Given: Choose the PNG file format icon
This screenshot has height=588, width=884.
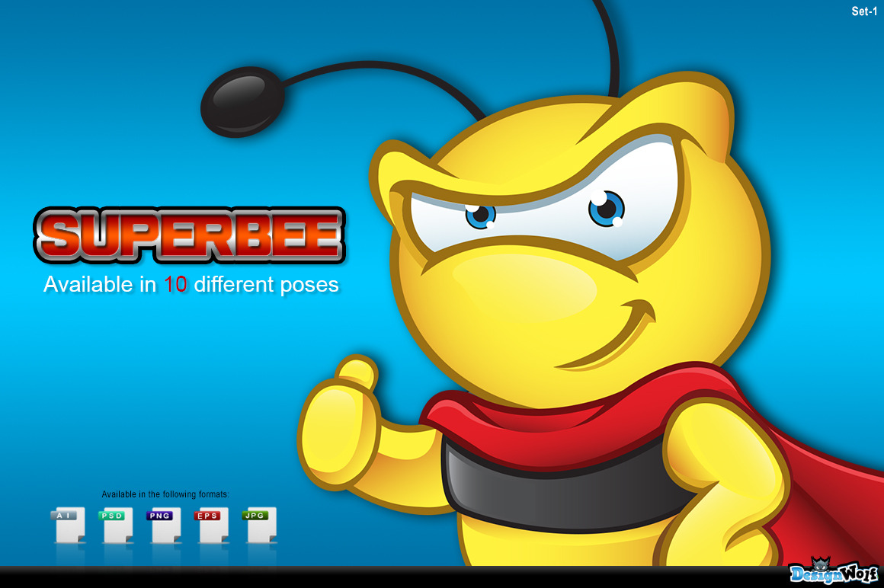Looking at the screenshot, I should (x=162, y=526).
